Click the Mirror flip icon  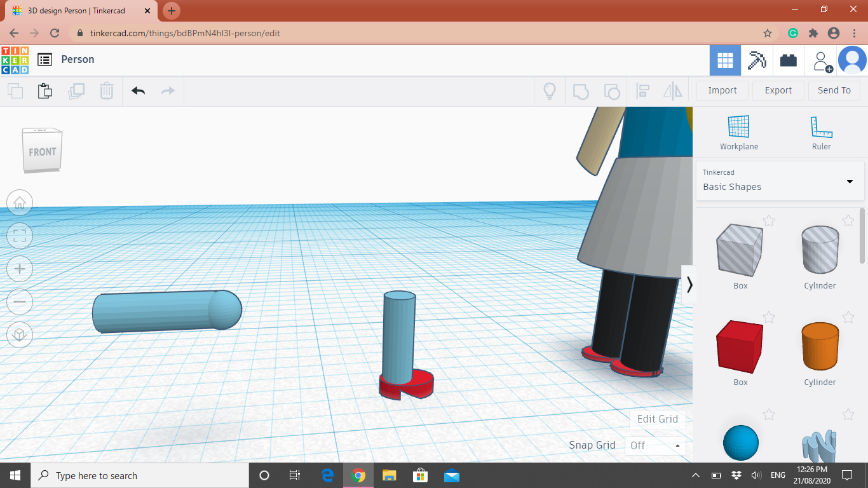pyautogui.click(x=673, y=91)
